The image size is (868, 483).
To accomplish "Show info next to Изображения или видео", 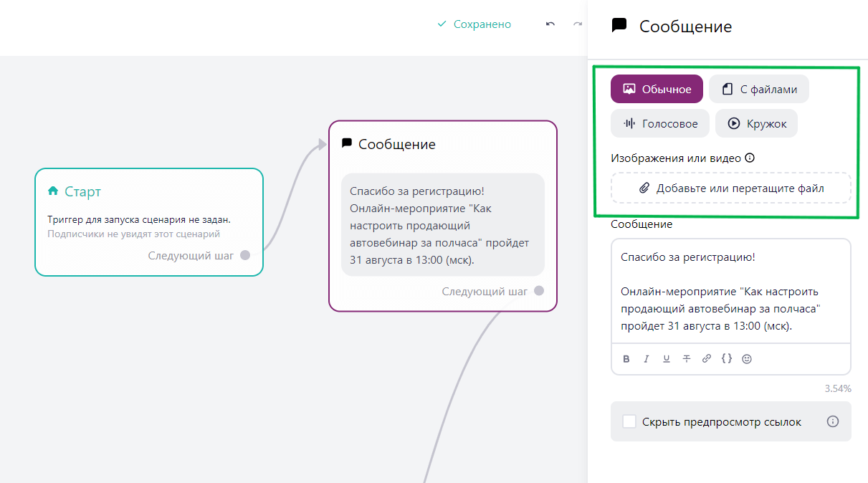I will pyautogui.click(x=750, y=158).
